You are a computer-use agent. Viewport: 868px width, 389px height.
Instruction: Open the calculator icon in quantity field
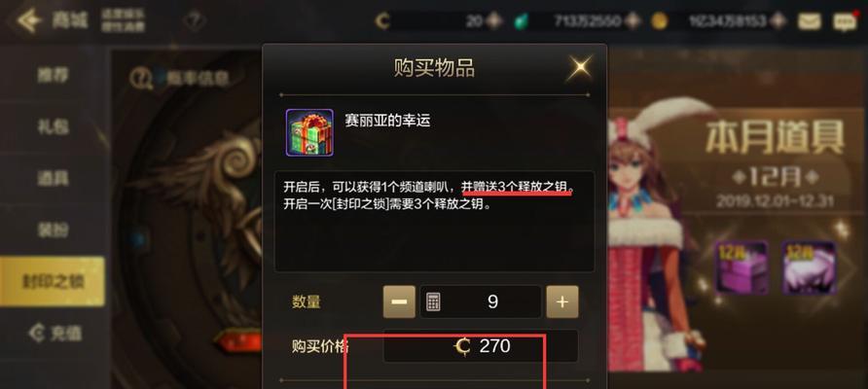pos(433,302)
